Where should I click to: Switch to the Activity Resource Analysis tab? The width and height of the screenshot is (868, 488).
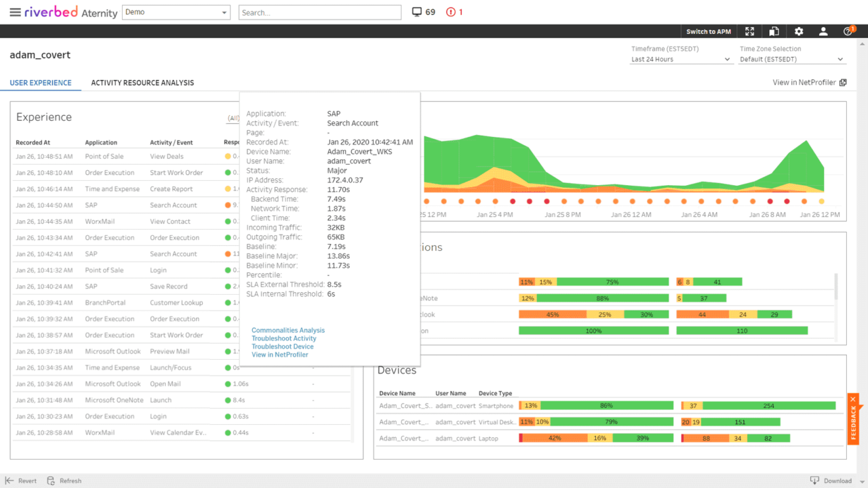(x=142, y=83)
